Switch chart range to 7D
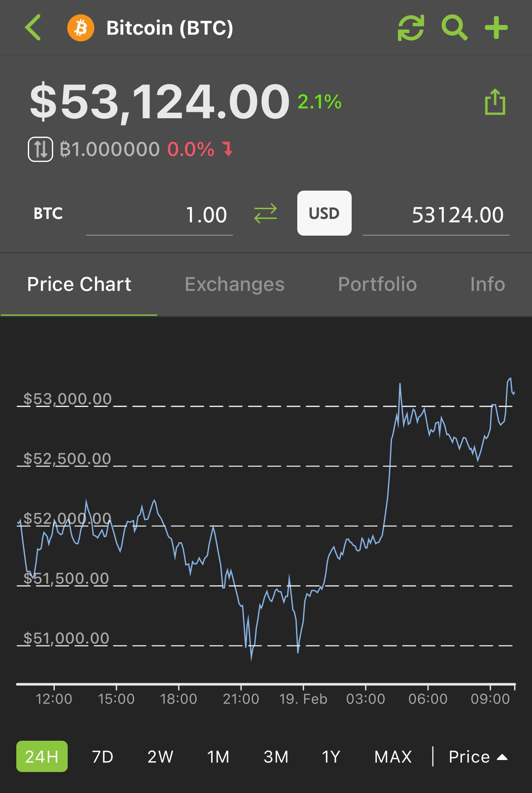532x793 pixels. tap(103, 757)
